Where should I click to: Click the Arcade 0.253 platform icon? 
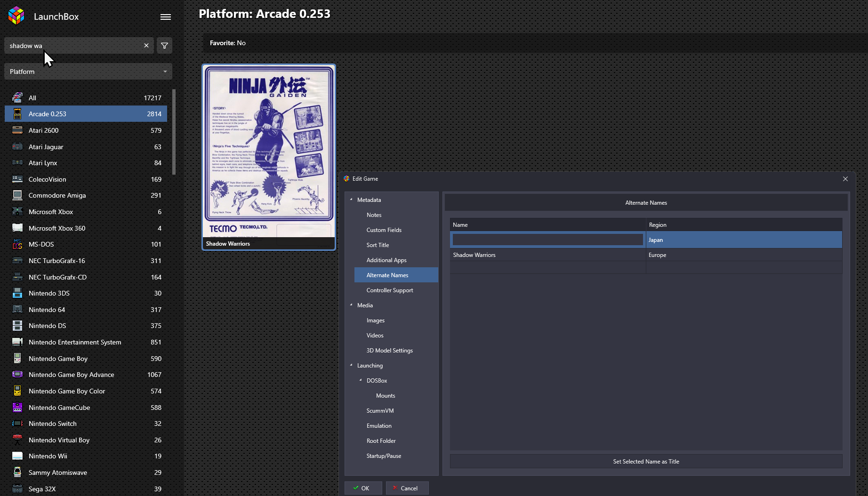tap(17, 114)
